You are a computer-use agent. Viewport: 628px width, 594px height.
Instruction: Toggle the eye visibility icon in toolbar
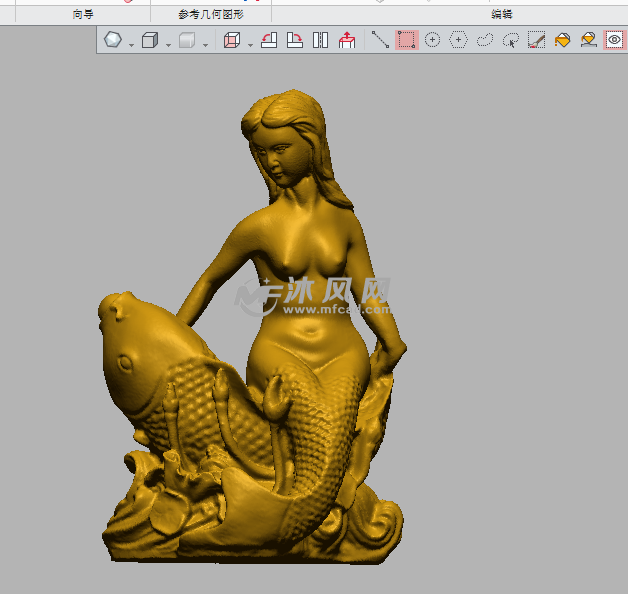click(614, 40)
